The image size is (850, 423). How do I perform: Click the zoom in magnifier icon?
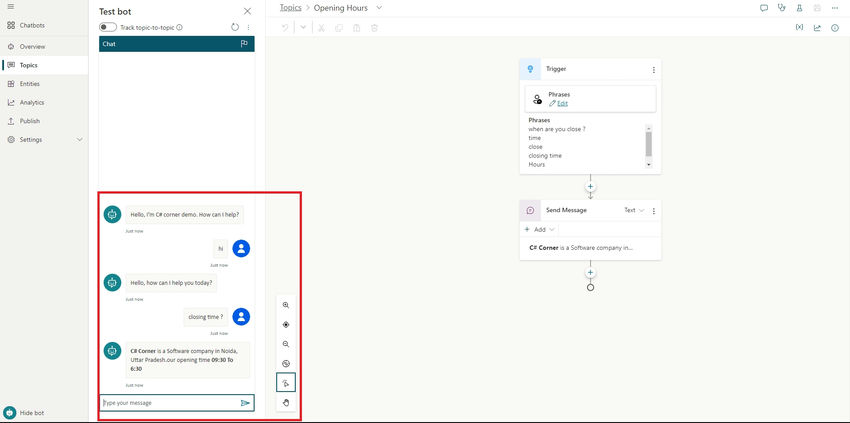coord(286,305)
